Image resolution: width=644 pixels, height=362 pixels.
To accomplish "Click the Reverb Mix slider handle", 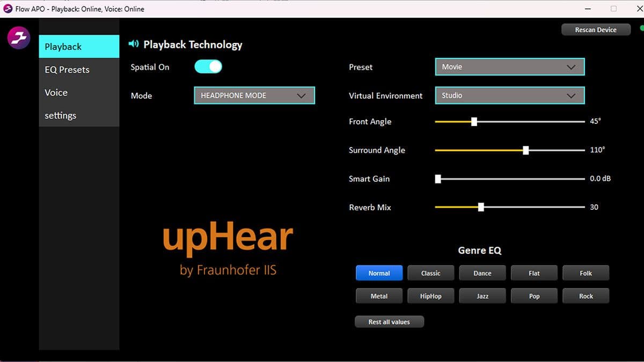I will (x=480, y=206).
